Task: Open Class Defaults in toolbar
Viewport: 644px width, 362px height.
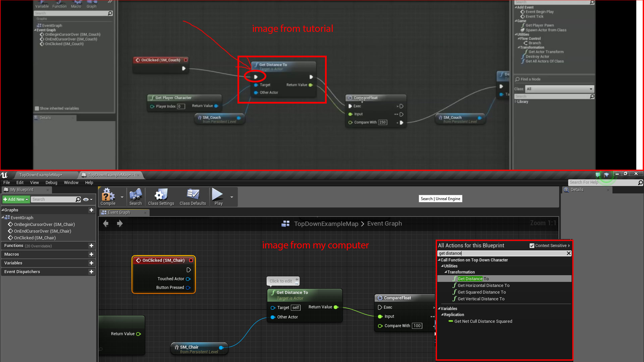Action: [x=193, y=197]
